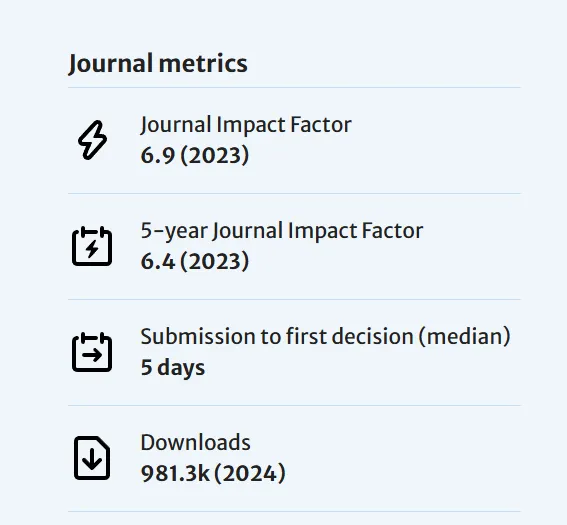Click the lightning bolt Impact Factor icon
Screen dimensions: 567x525
pyautogui.click(x=92, y=140)
